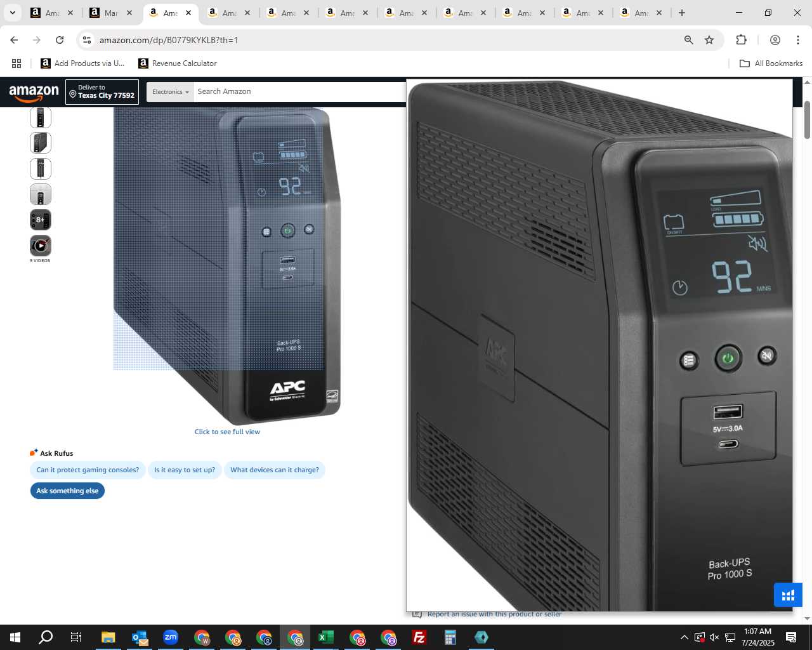Viewport: 812px width, 650px height.
Task: Open the Windows Start menu
Action: [15, 637]
